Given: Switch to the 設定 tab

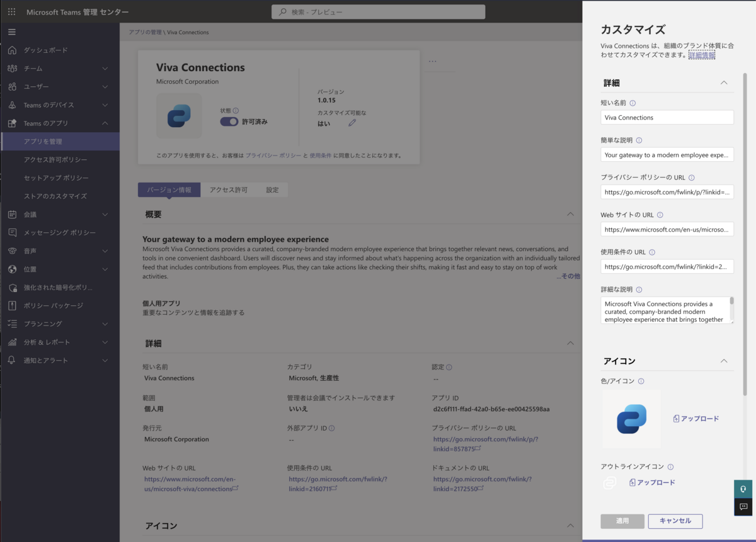Looking at the screenshot, I should click(x=272, y=189).
